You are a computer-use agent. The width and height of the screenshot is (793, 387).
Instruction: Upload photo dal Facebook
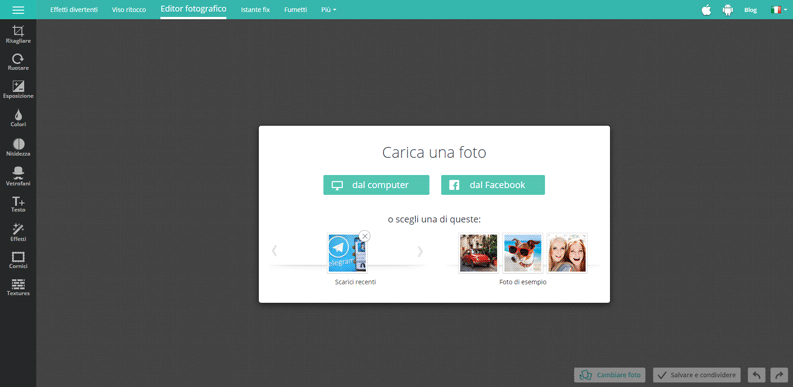493,185
